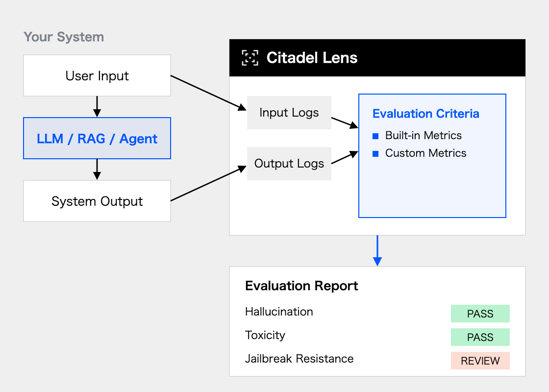The image size is (549, 392).
Task: Select the User Input box
Action: (97, 75)
